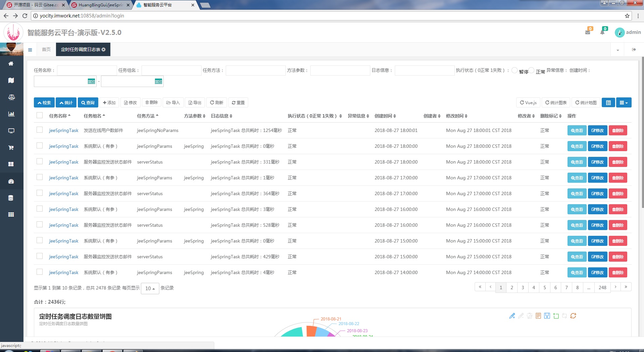Screen dimensions: 644x352
Task: Check the serverStatus row with 364毫秒
Action: (40, 193)
